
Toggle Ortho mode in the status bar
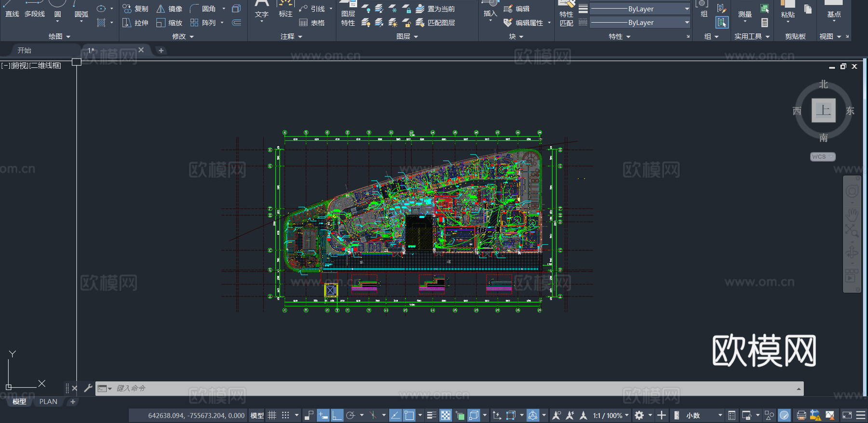tap(337, 415)
